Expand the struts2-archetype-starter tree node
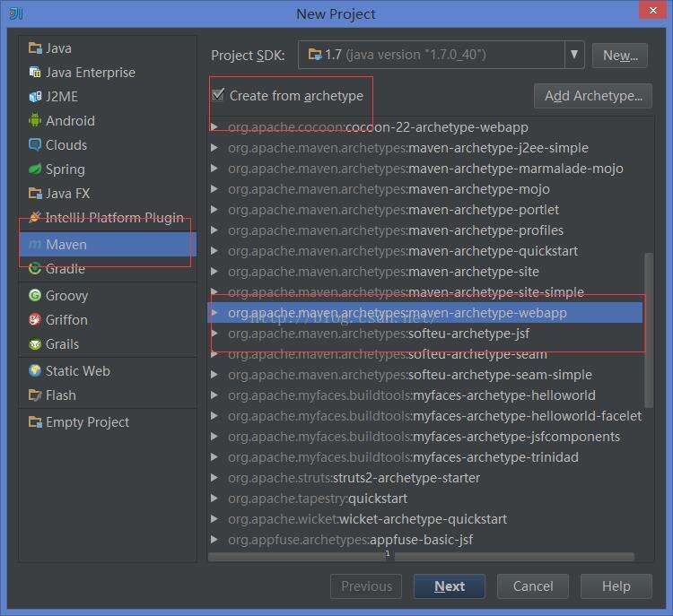The image size is (673, 616). 214,478
